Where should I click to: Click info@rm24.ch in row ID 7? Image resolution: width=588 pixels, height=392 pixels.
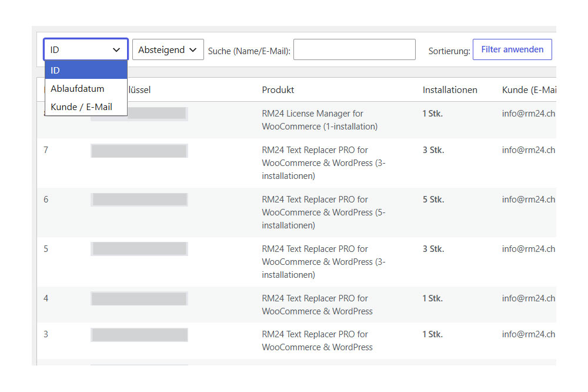point(529,150)
